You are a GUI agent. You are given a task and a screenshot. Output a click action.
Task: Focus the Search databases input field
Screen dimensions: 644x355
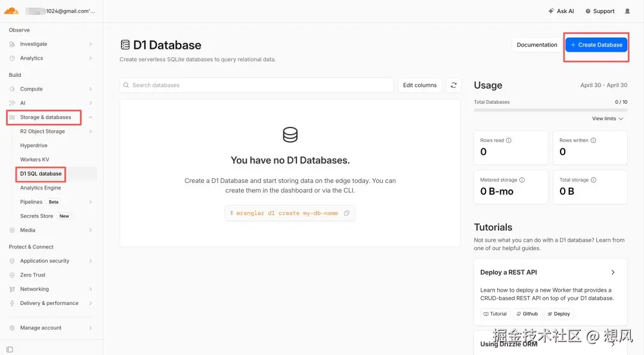click(256, 85)
